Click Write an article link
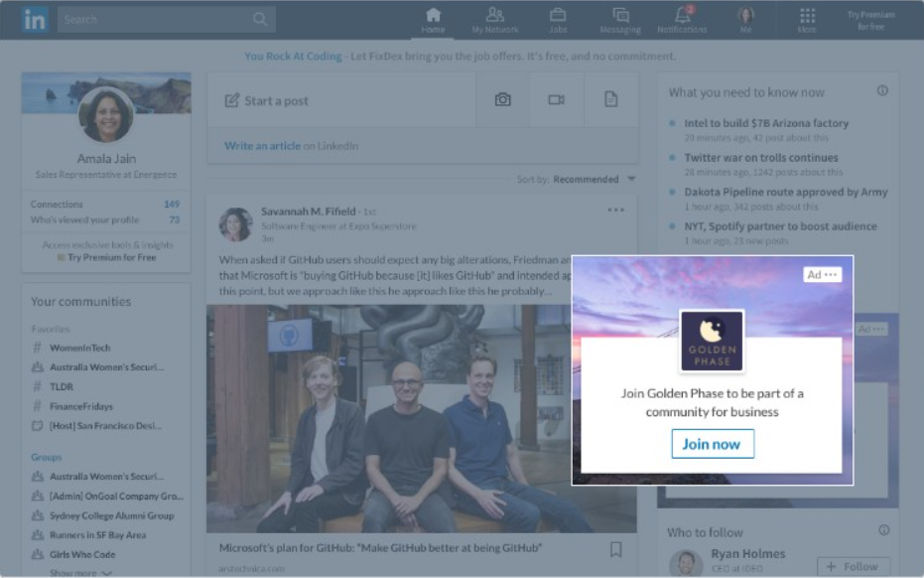Screen dimensions: 924x578 coord(262,146)
